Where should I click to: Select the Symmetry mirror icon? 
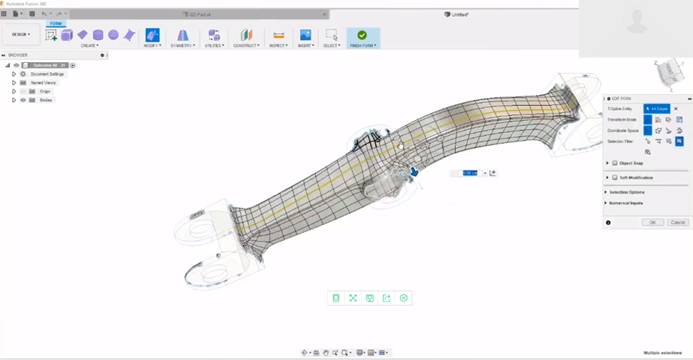pyautogui.click(x=183, y=35)
